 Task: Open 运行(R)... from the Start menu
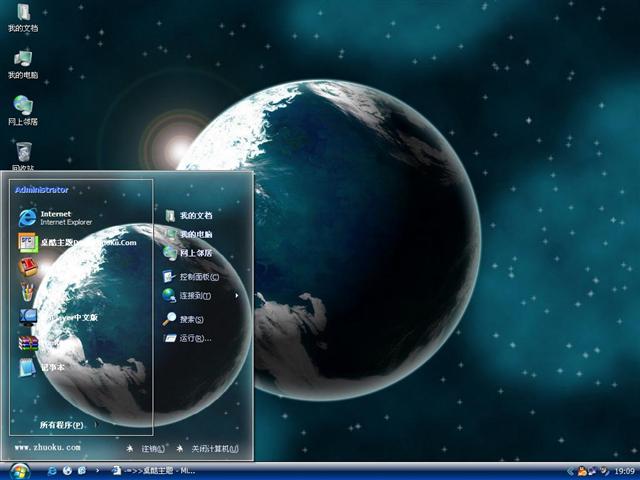point(194,339)
